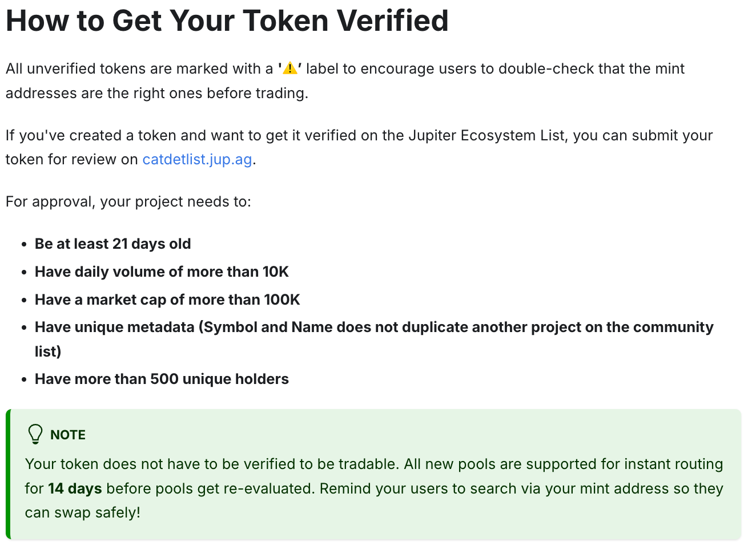Click the 'Have unique metadata' requirement text
This screenshot has width=756, height=558.
pyautogui.click(x=374, y=339)
